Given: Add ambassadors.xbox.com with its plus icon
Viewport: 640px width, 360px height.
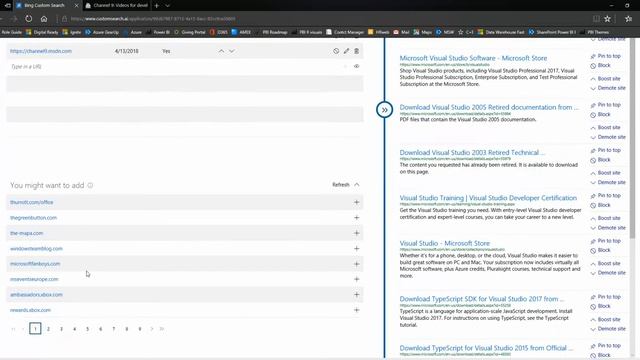Looking at the screenshot, I should coord(356,294).
